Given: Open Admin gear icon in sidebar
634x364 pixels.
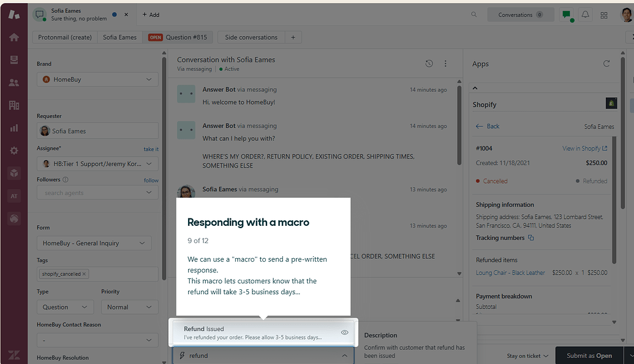Looking at the screenshot, I should click(13, 150).
